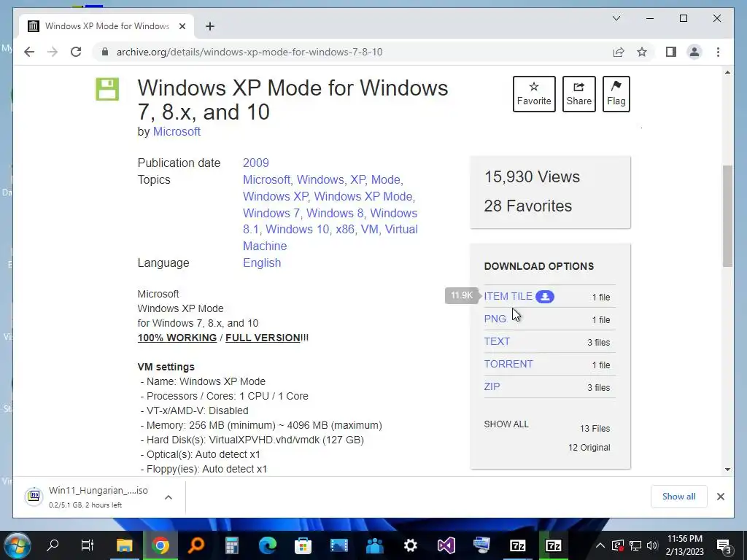Expand TEXT download option

coord(497,341)
